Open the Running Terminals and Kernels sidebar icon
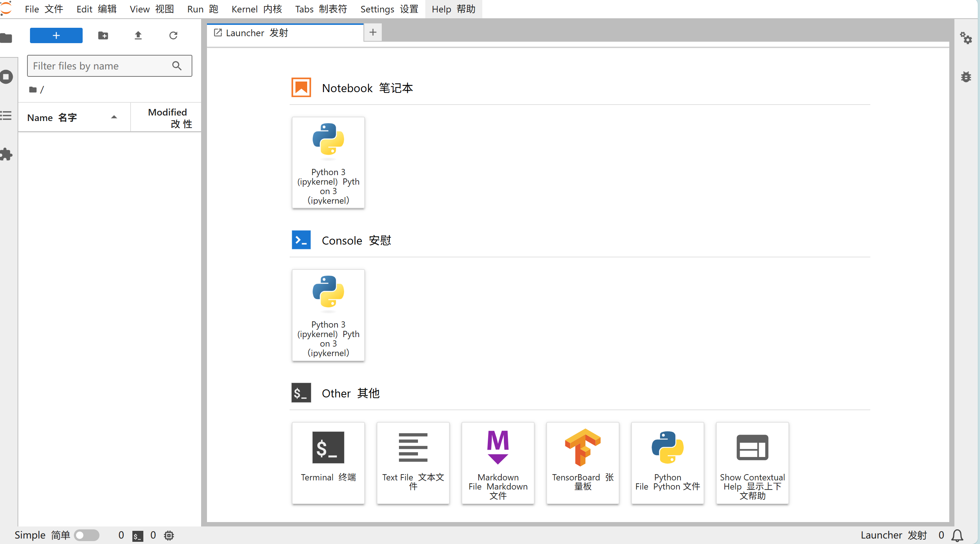980x544 pixels. click(x=6, y=77)
